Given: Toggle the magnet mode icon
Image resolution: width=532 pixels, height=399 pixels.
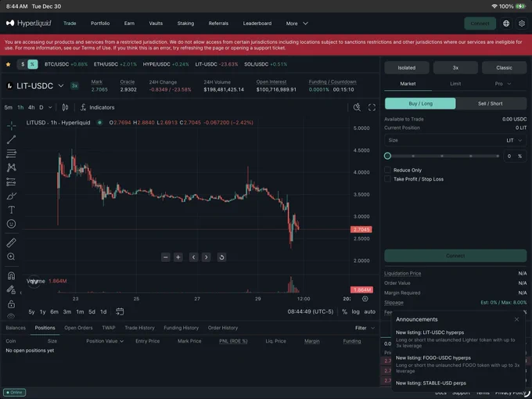Looking at the screenshot, I should [x=11, y=275].
